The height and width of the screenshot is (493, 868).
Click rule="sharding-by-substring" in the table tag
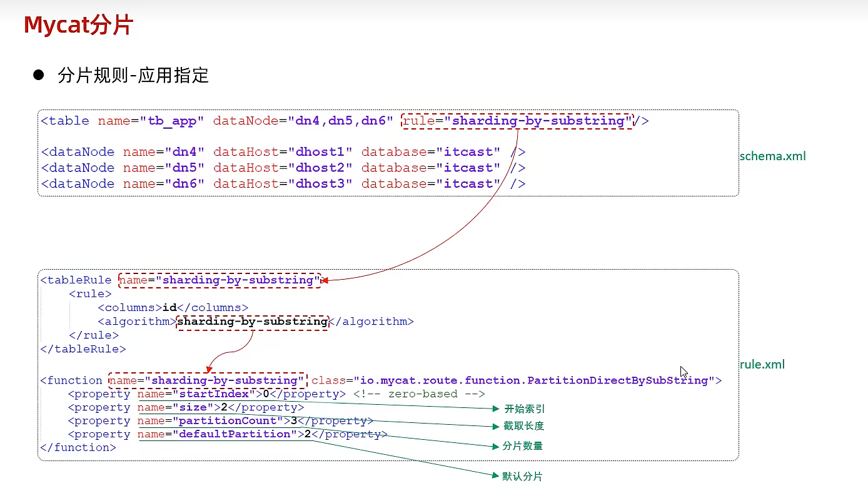coord(518,121)
